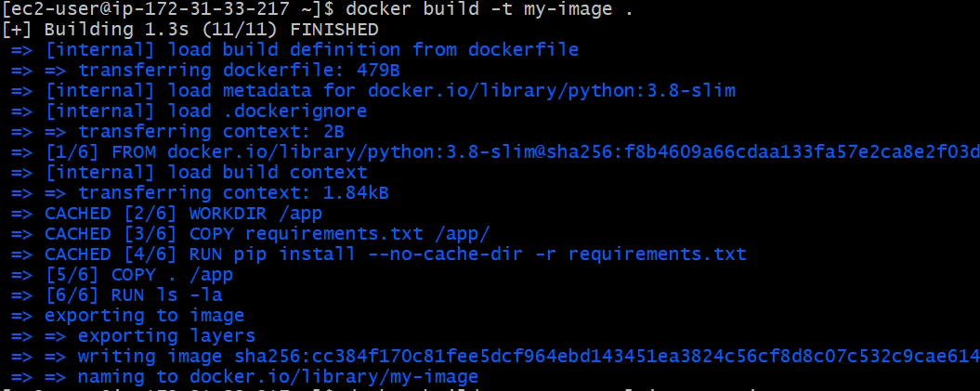Click the Building FINISHED status line
Screen dimensions: 980x391
[190, 30]
